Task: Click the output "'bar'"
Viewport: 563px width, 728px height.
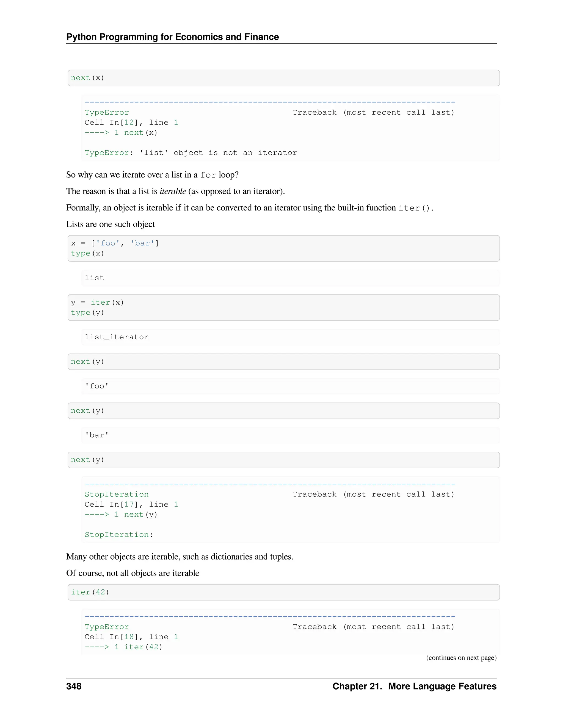Action: (x=97, y=435)
